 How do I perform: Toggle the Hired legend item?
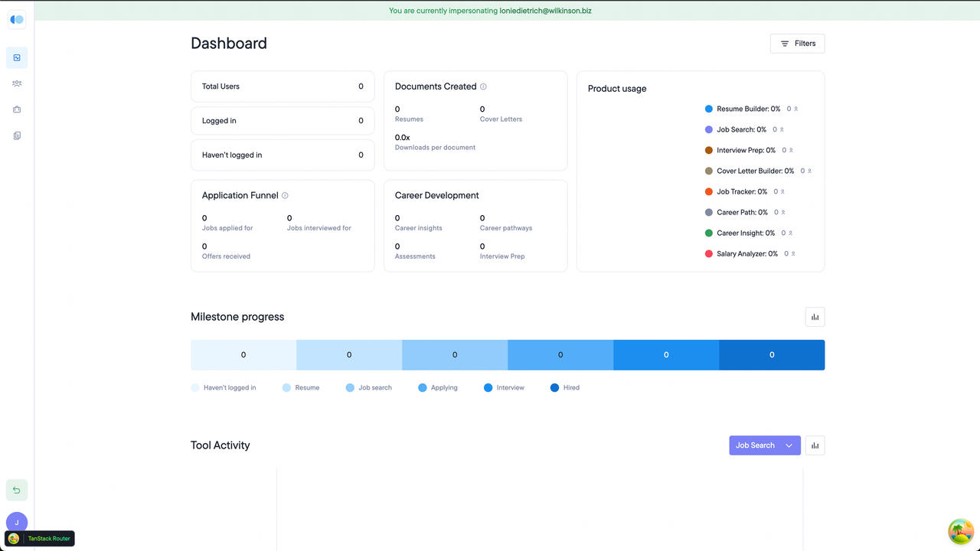coord(564,387)
